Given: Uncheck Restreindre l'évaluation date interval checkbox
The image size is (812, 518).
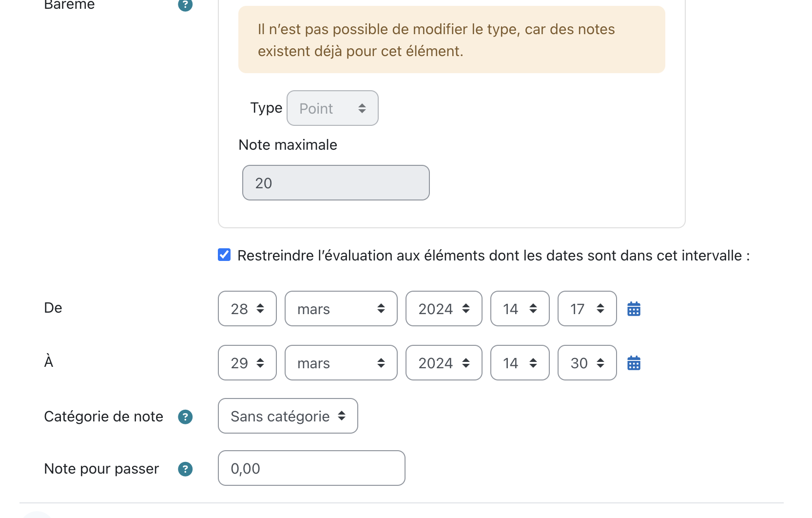Looking at the screenshot, I should pyautogui.click(x=224, y=255).
